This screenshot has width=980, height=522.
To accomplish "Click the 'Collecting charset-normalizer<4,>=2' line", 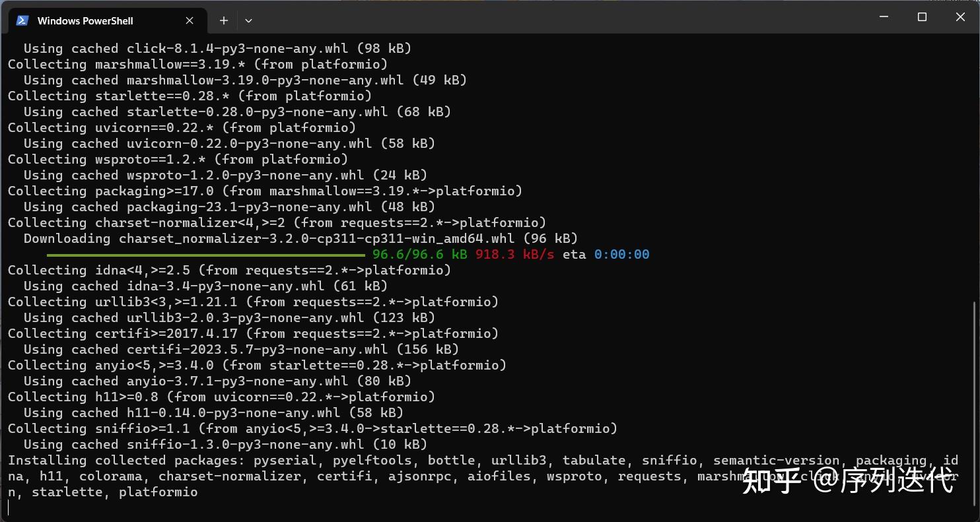I will click(x=277, y=223).
